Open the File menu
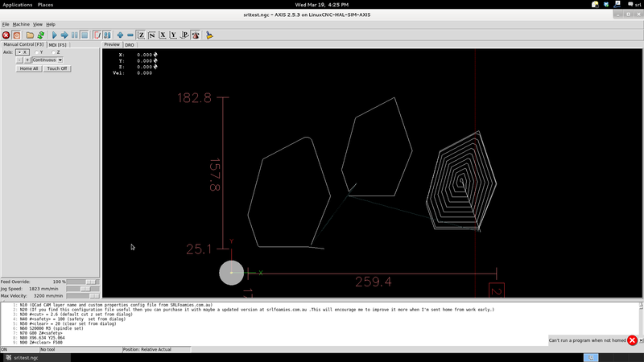The width and height of the screenshot is (644, 362). coord(6,24)
